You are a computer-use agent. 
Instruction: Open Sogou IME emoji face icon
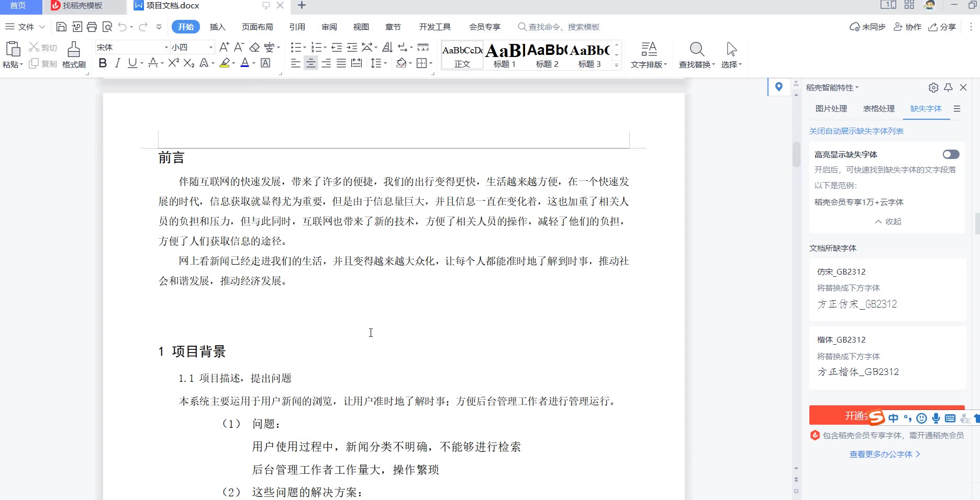pyautogui.click(x=921, y=418)
